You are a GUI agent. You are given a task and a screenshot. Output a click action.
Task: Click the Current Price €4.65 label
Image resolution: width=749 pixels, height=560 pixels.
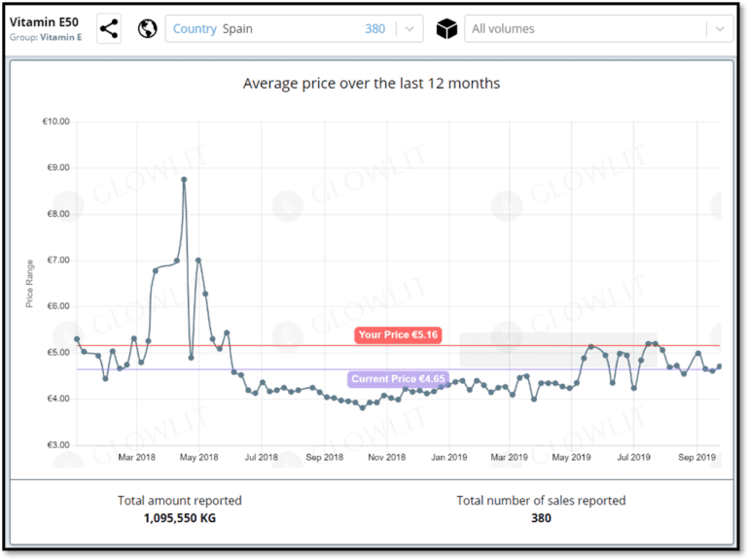click(398, 379)
